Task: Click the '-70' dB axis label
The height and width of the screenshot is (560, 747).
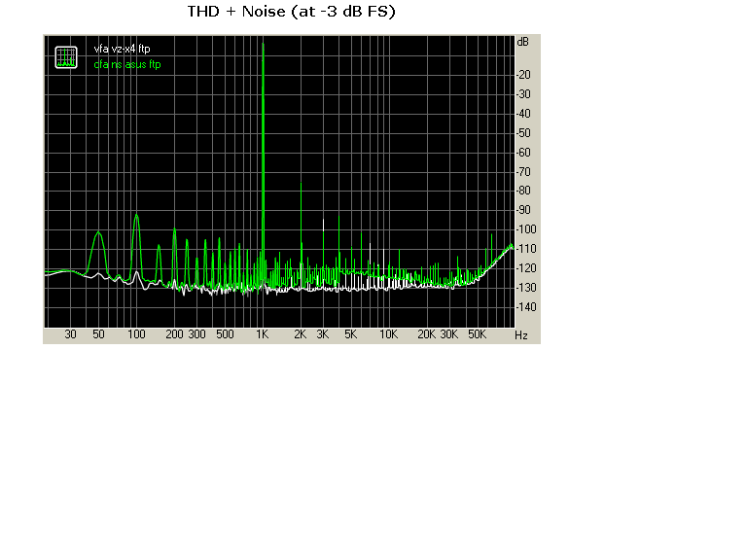Action: click(x=523, y=172)
